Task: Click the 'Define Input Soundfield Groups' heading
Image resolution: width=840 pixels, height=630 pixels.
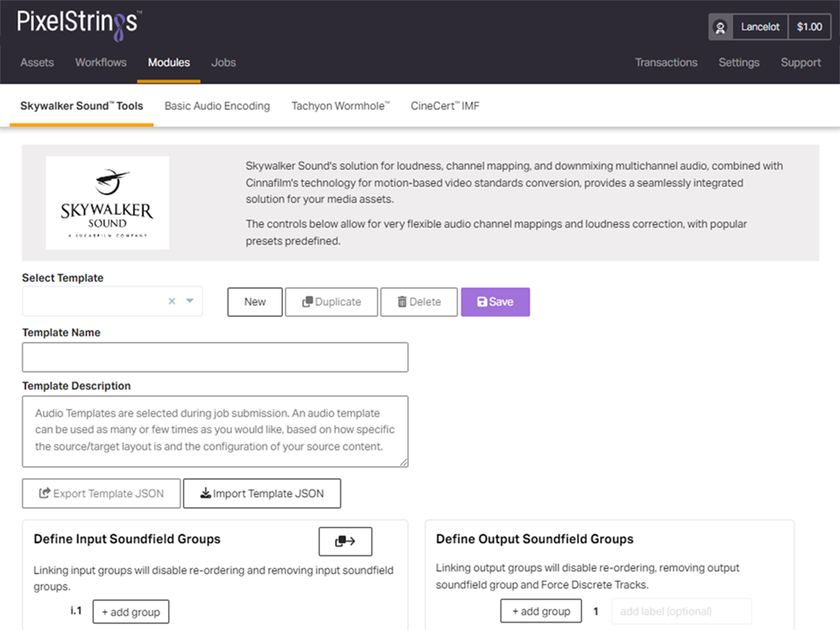Action: click(127, 539)
